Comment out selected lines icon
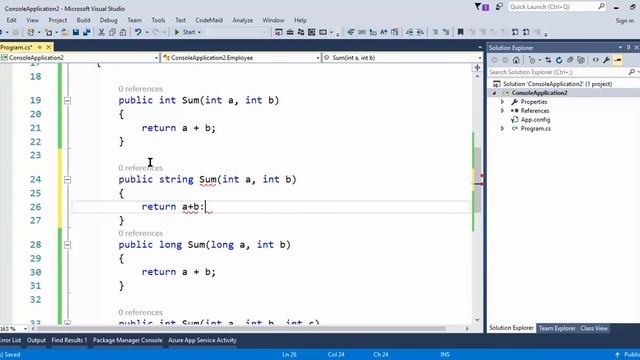 point(435,32)
